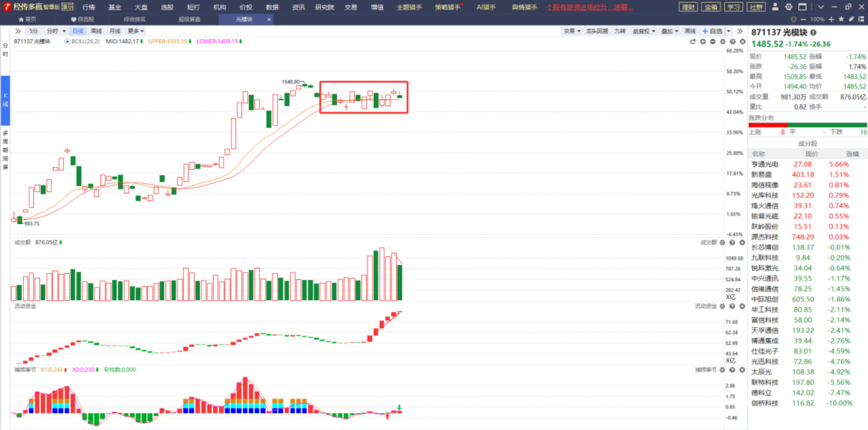This screenshot has width=868, height=430.
Task: Close the 流动资金 indicator panel
Action: [x=742, y=306]
